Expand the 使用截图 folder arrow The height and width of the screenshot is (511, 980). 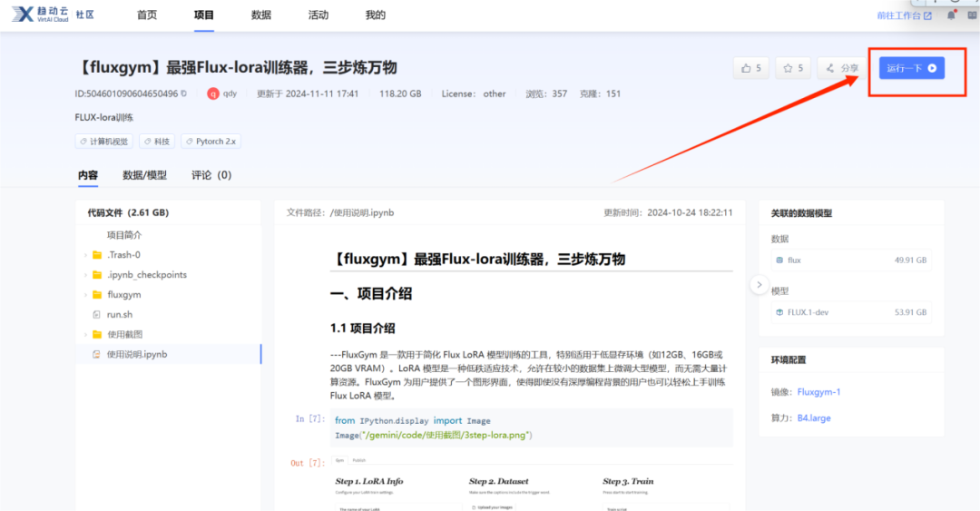(x=85, y=335)
